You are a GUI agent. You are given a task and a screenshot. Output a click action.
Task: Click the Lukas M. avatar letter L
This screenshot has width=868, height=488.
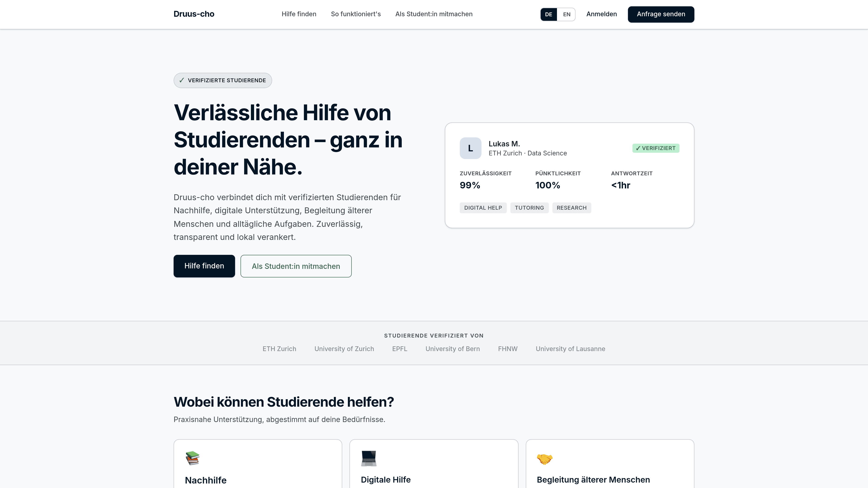[470, 148]
